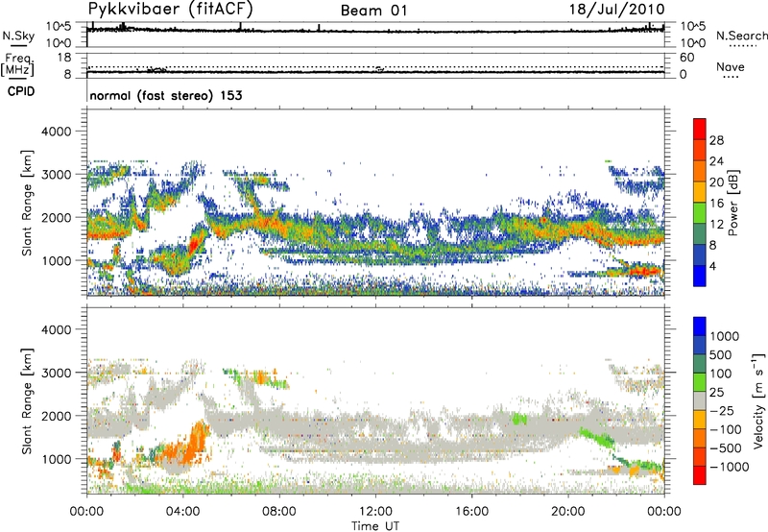
Task: Click the 'N.Search' legend label
Action: (x=742, y=36)
